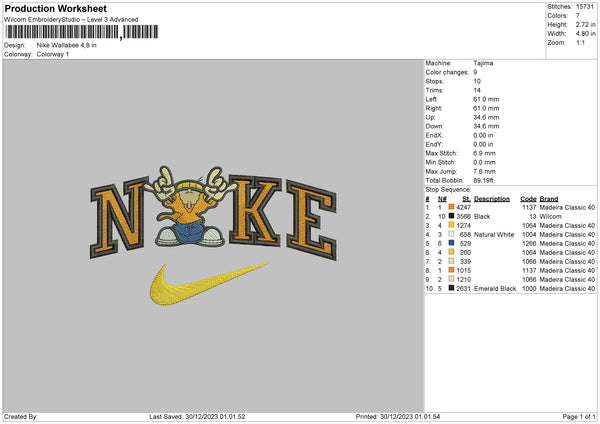Screen dimensions: 600x424
Task: Click the 'Emerald Black' description
Action: pos(495,288)
